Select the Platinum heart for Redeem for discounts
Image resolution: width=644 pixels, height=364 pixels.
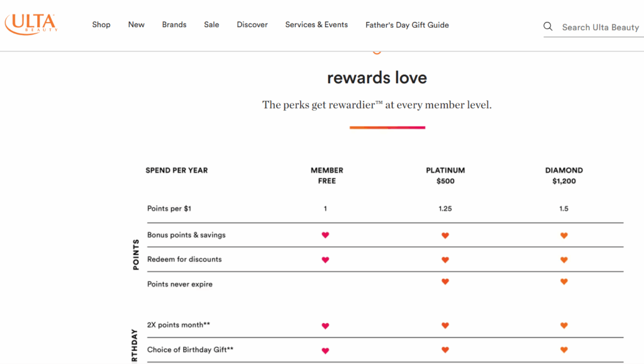pos(445,258)
